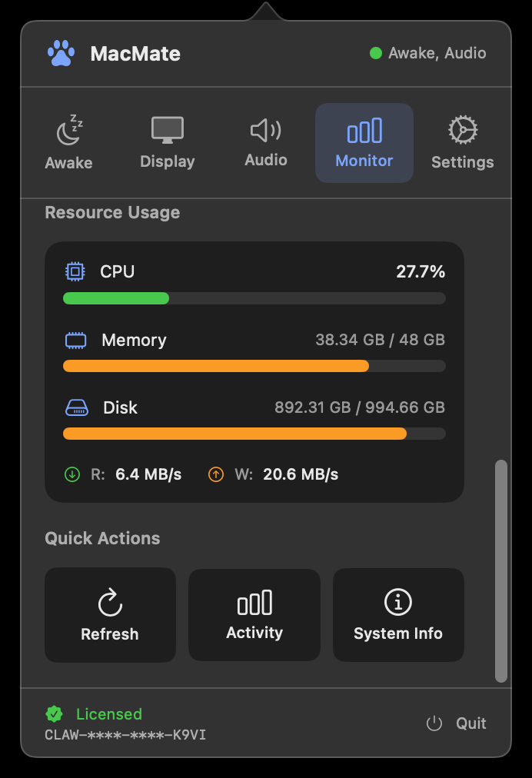Switch to the Monitor tab
This screenshot has width=532, height=778.
(x=364, y=143)
